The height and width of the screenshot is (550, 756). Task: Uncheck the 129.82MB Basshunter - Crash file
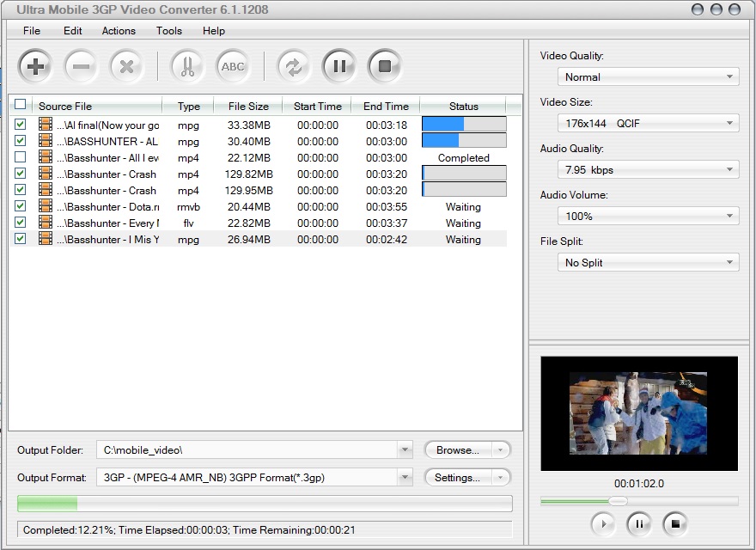(x=21, y=174)
